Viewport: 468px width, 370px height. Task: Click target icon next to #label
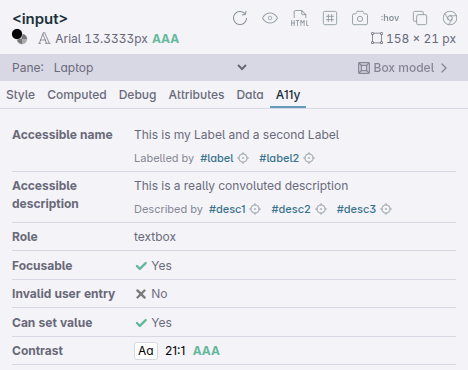(x=243, y=158)
